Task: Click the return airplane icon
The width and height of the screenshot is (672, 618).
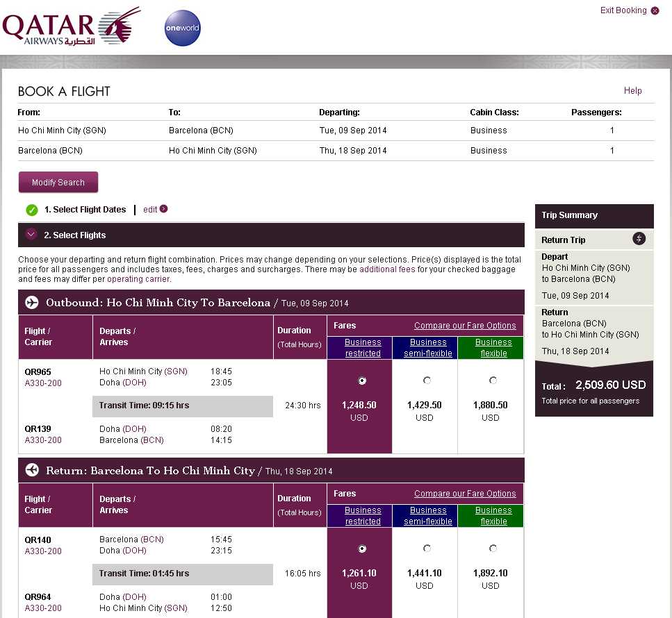Action: pyautogui.click(x=32, y=471)
